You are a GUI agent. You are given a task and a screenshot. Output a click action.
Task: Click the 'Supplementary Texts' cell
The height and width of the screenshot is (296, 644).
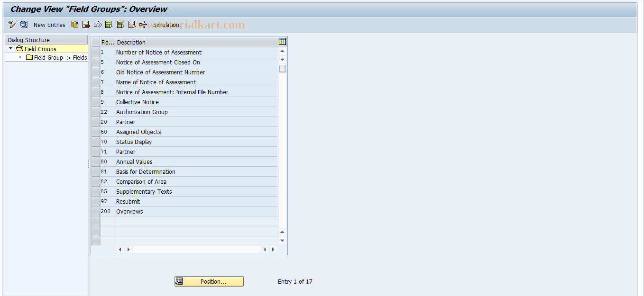197,191
